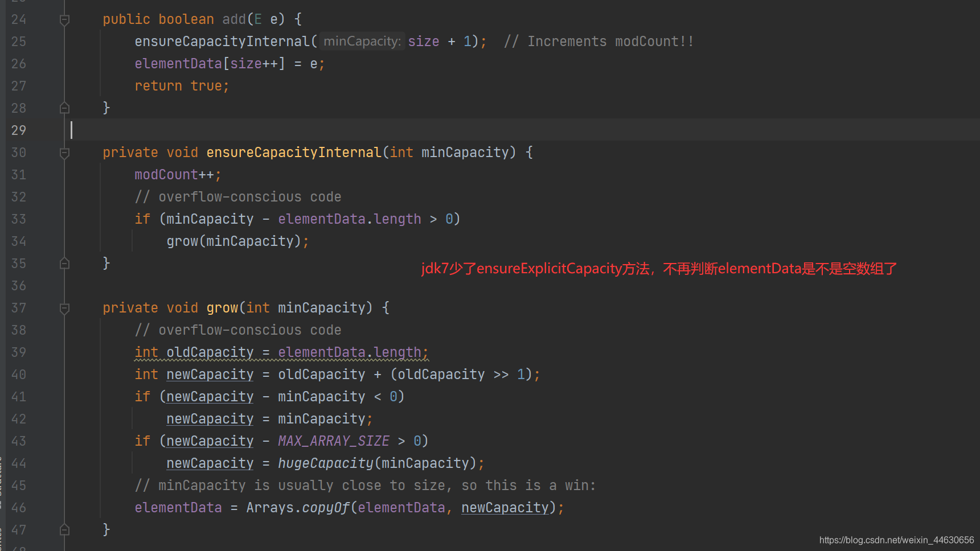Click 'minCapacity is usually close' comment
This screenshot has height=551, width=980.
[x=365, y=486]
